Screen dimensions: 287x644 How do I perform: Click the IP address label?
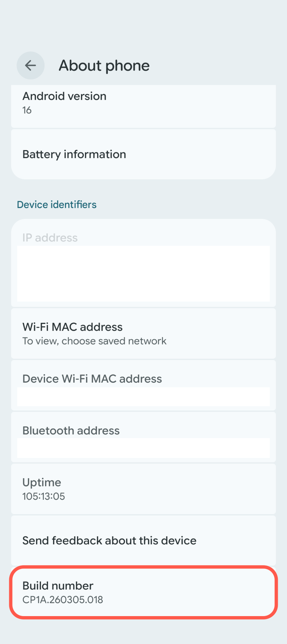point(50,238)
